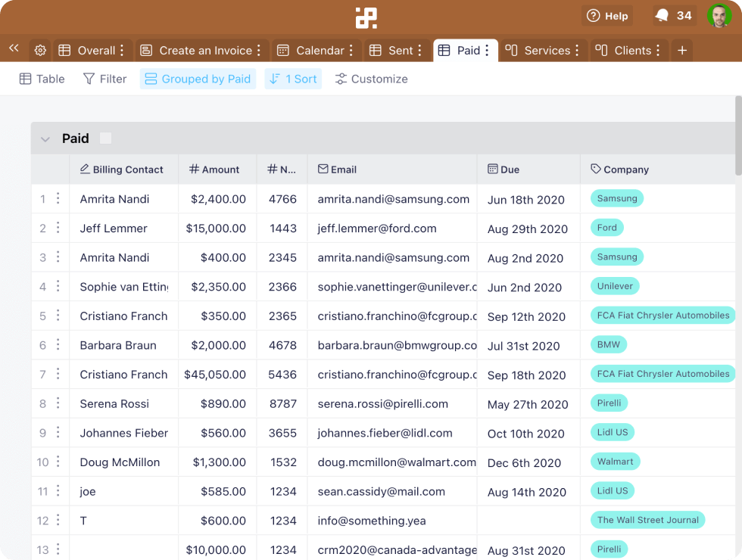The image size is (742, 560).
Task: Open settings gear icon in tab bar
Action: point(40,50)
